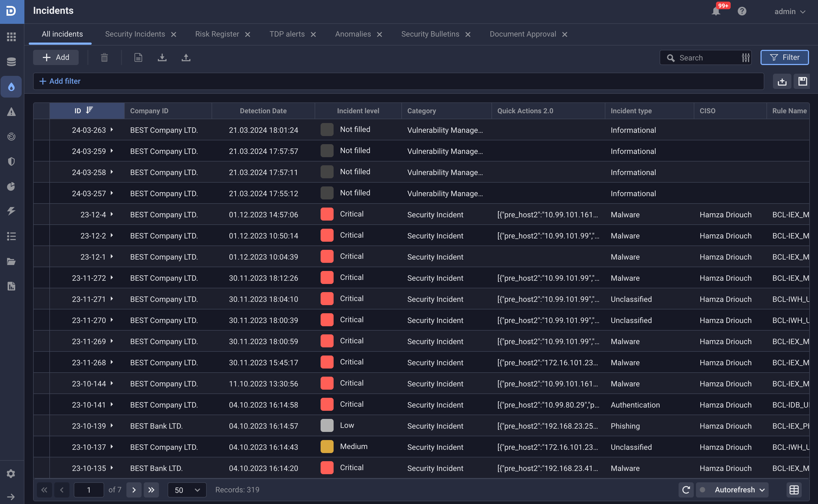Image resolution: width=818 pixels, height=504 pixels.
Task: Click the trash delete icon in toolbar
Action: pos(104,58)
